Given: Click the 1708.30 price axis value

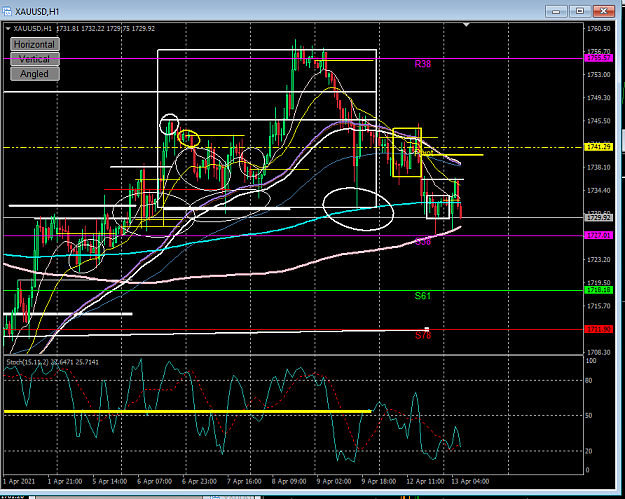Looking at the screenshot, I should (598, 352).
